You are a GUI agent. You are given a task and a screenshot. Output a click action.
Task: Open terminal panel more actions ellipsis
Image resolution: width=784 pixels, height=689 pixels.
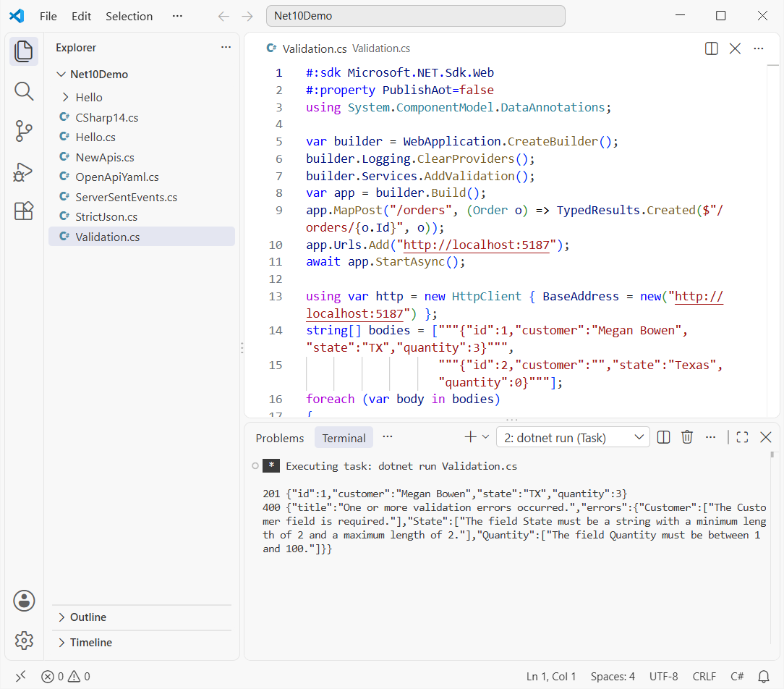[x=710, y=437]
